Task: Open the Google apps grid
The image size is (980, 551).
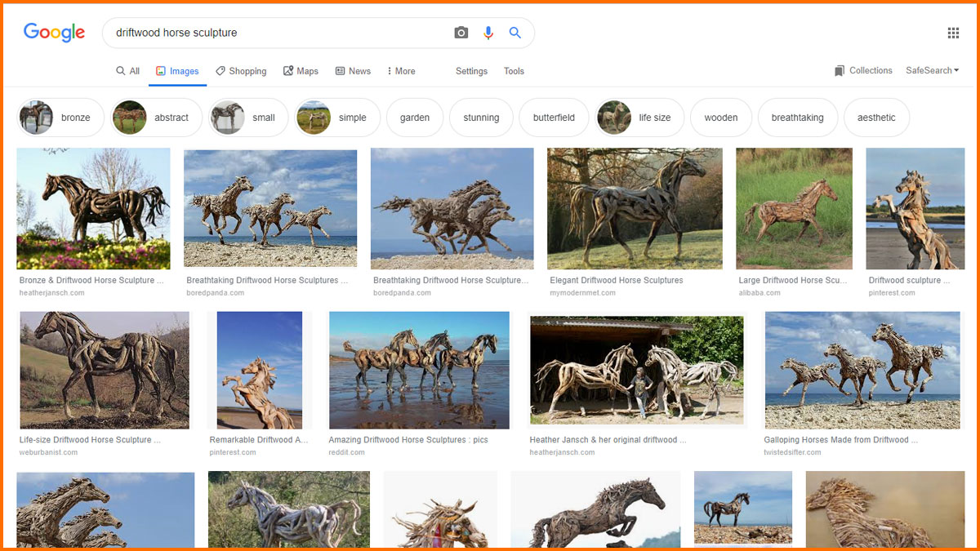Action: [x=953, y=33]
